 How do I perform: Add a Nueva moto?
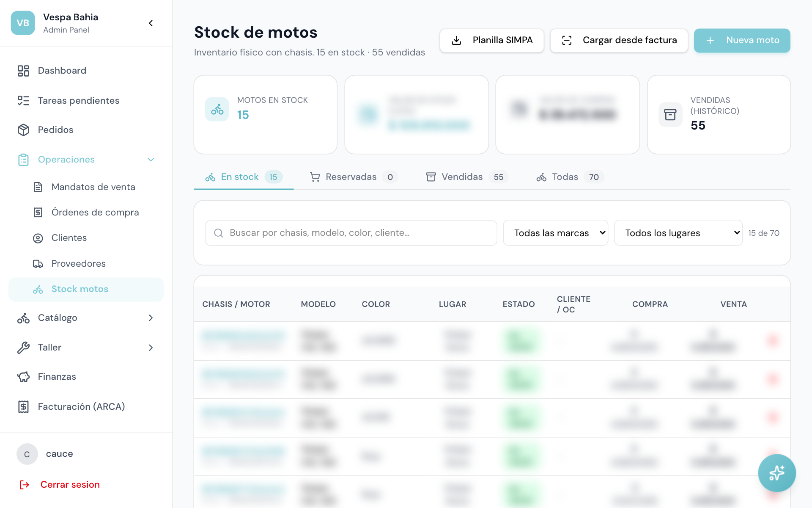[742, 41]
